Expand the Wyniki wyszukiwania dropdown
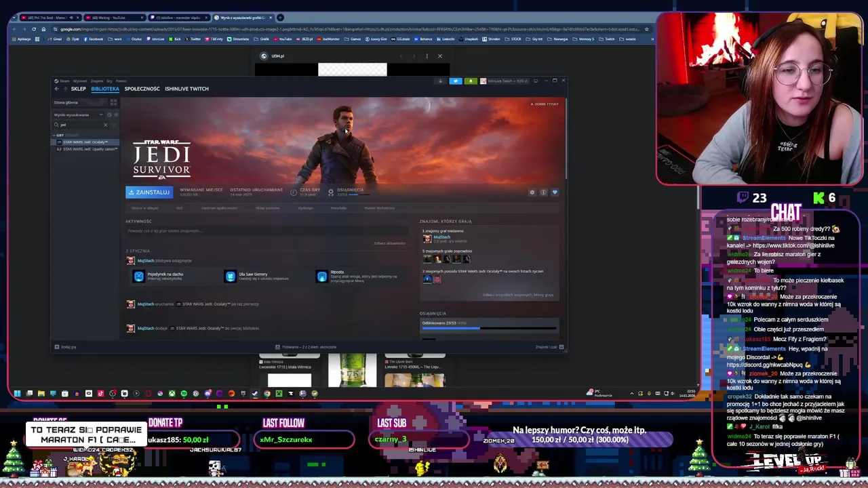 pyautogui.click(x=79, y=115)
